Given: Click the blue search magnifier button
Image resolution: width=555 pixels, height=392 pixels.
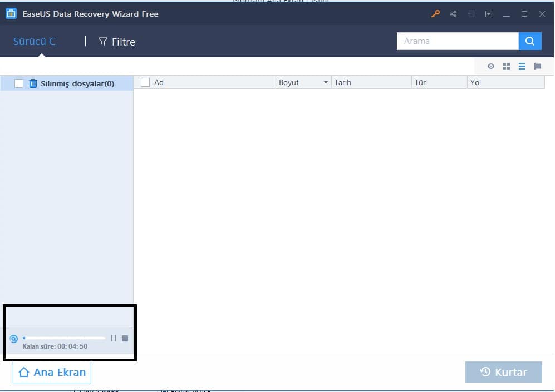Looking at the screenshot, I should 530,41.
